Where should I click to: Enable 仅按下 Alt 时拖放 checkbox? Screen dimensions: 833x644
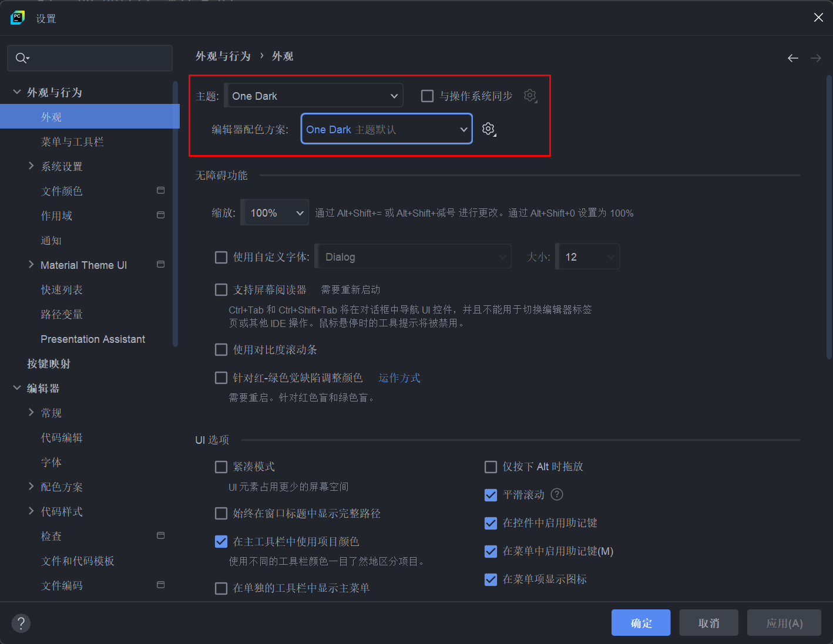point(491,467)
